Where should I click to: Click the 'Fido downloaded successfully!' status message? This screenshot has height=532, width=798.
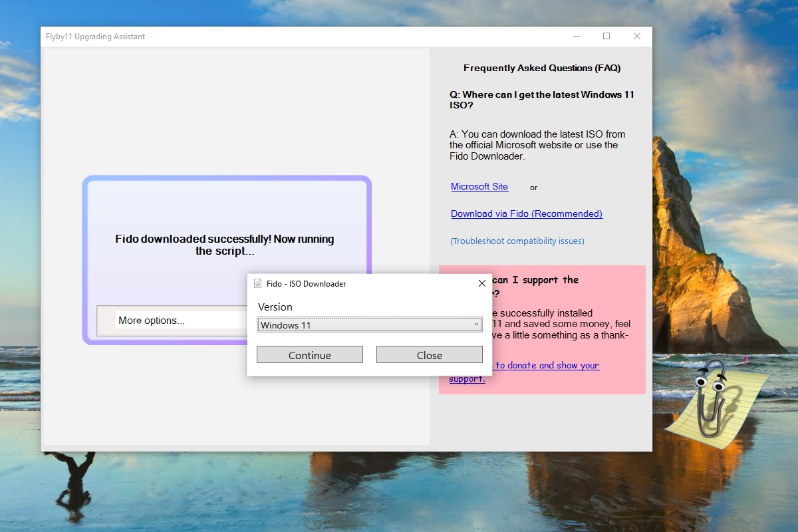[225, 245]
